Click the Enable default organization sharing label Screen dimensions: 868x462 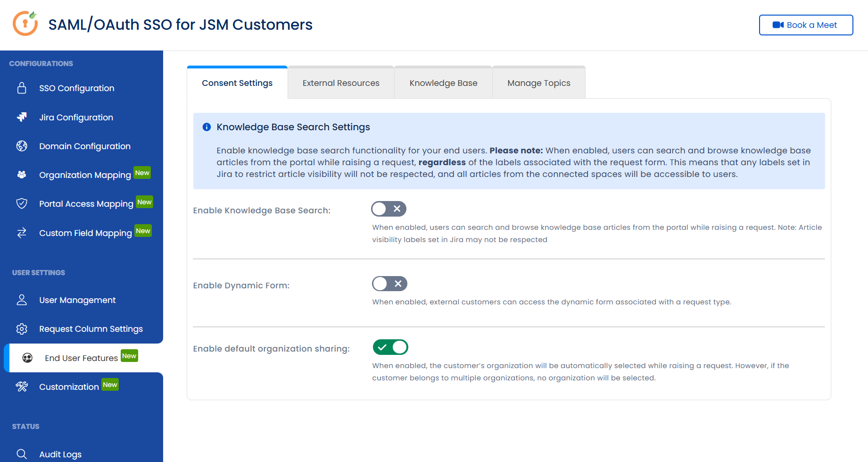(x=271, y=349)
